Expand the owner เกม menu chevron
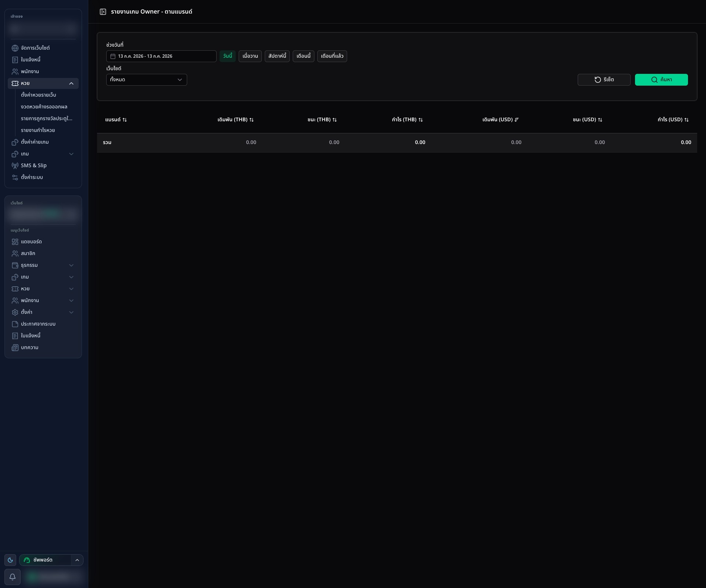 71,154
